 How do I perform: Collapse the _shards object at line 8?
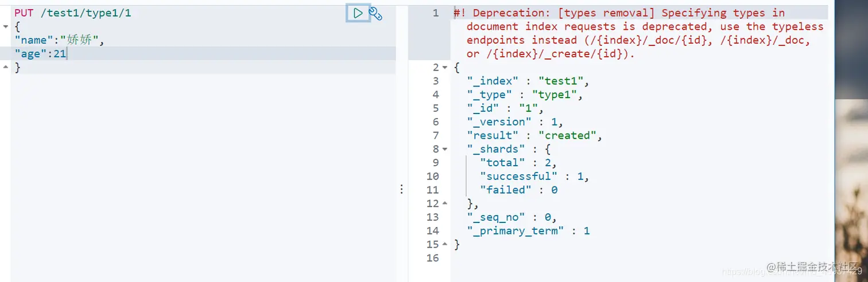[x=445, y=150]
